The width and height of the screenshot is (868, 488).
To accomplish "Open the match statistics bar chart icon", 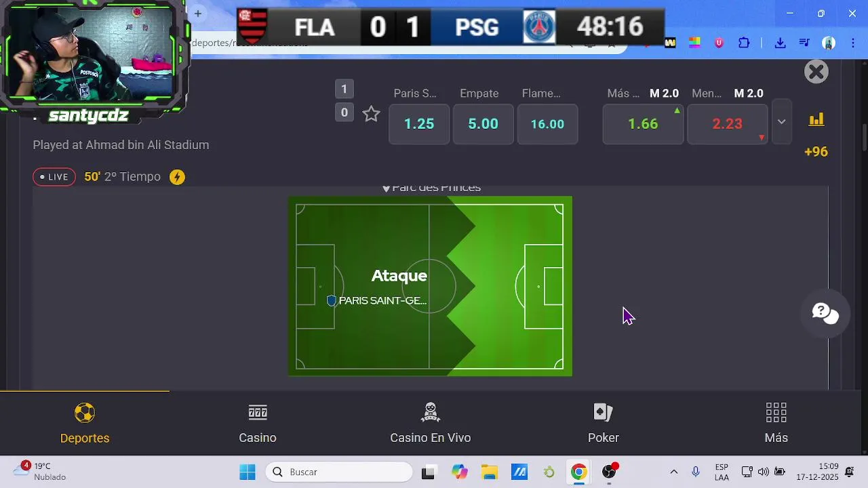I will tap(816, 120).
